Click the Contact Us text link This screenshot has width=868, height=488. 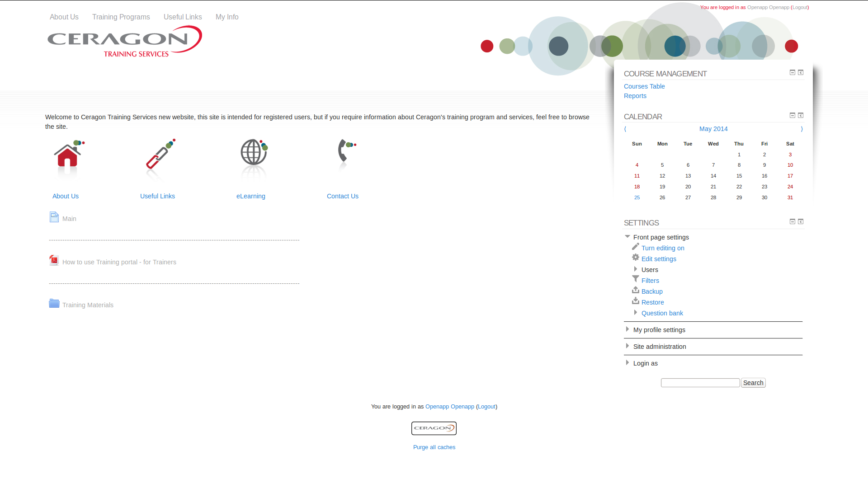343,196
